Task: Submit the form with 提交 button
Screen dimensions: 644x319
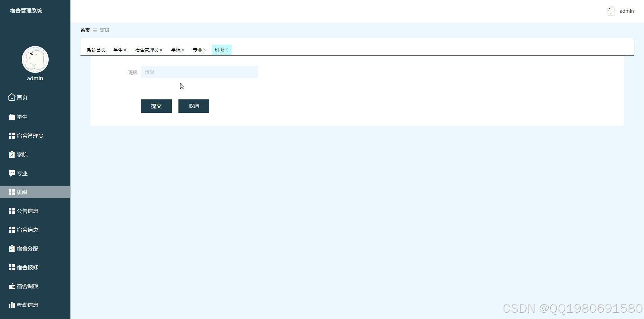Action: pyautogui.click(x=156, y=106)
